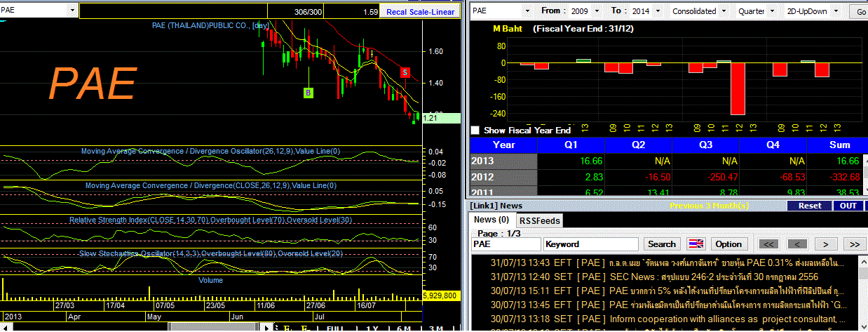Click the chart scrollbar left arrow
868x332 pixels.
click(4, 328)
